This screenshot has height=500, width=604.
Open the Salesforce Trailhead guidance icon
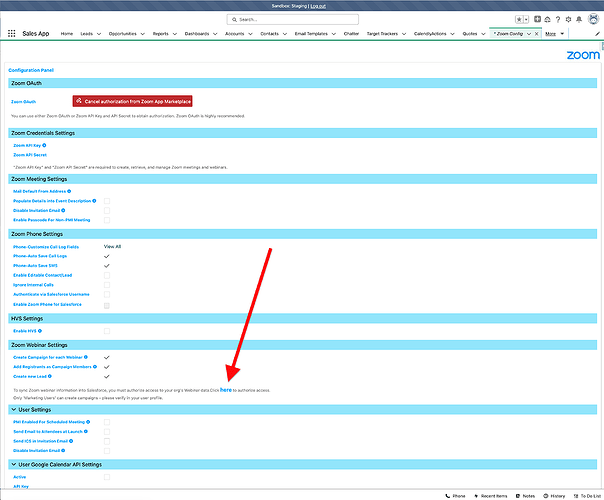point(547,19)
